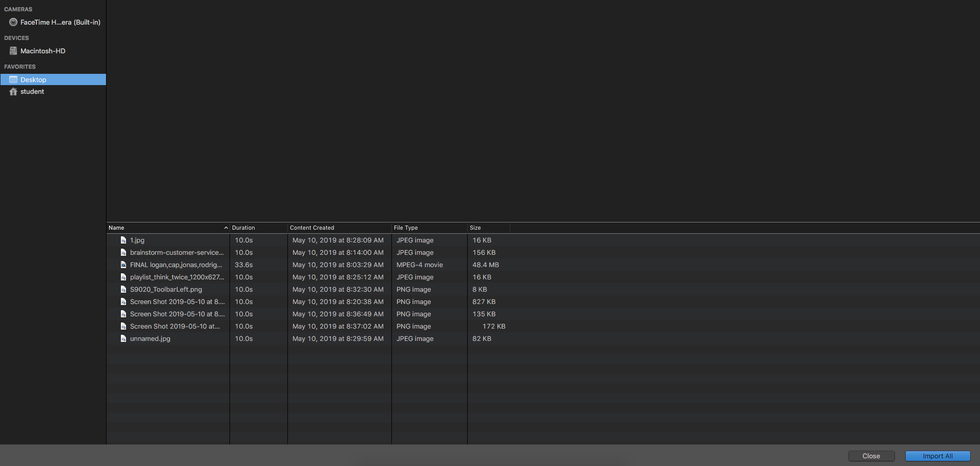Select the brainstorm-customer-service... file name
This screenshot has width=980, height=466.
[177, 252]
